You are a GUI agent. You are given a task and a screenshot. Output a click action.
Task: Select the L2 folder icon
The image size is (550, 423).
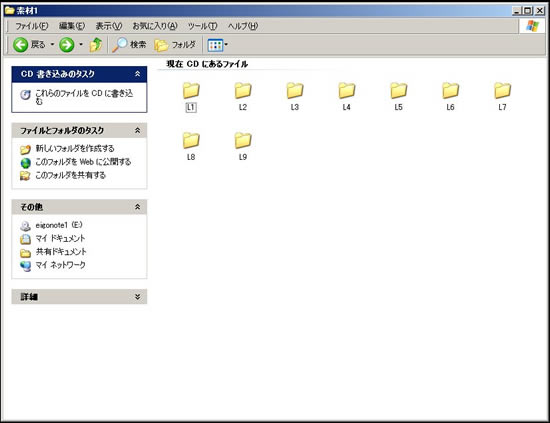[x=243, y=90]
